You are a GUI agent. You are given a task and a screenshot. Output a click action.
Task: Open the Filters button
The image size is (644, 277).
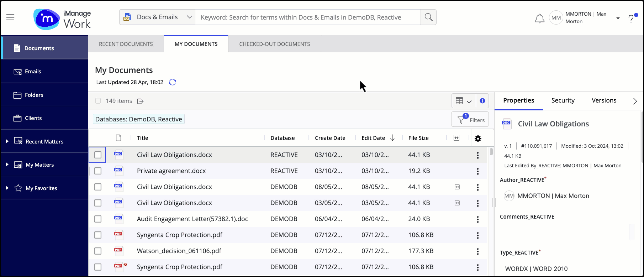click(470, 120)
